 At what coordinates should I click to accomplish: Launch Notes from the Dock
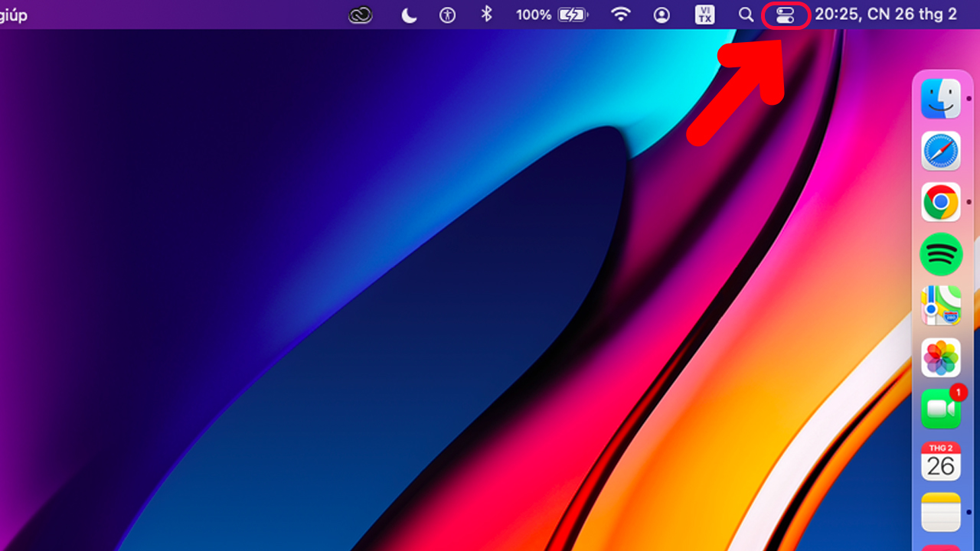click(941, 513)
